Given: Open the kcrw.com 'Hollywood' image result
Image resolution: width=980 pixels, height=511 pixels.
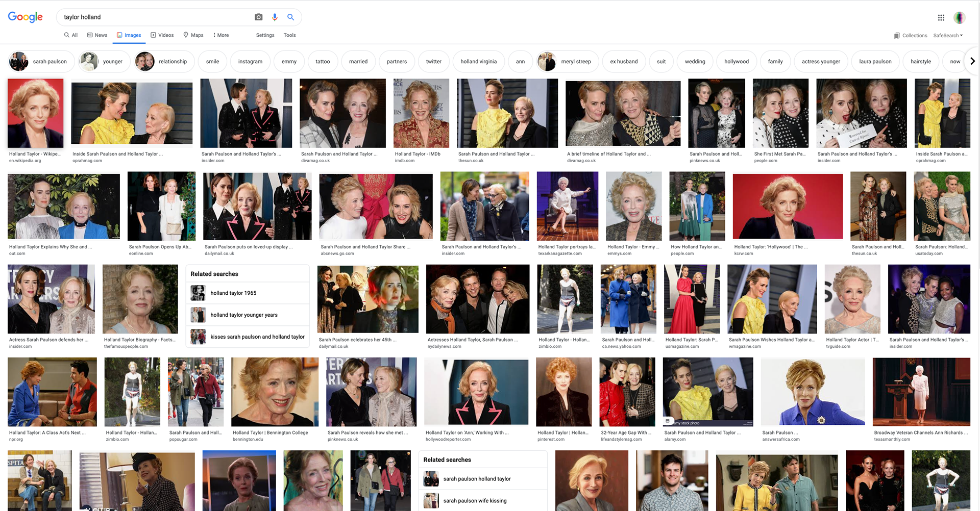Looking at the screenshot, I should coord(788,206).
